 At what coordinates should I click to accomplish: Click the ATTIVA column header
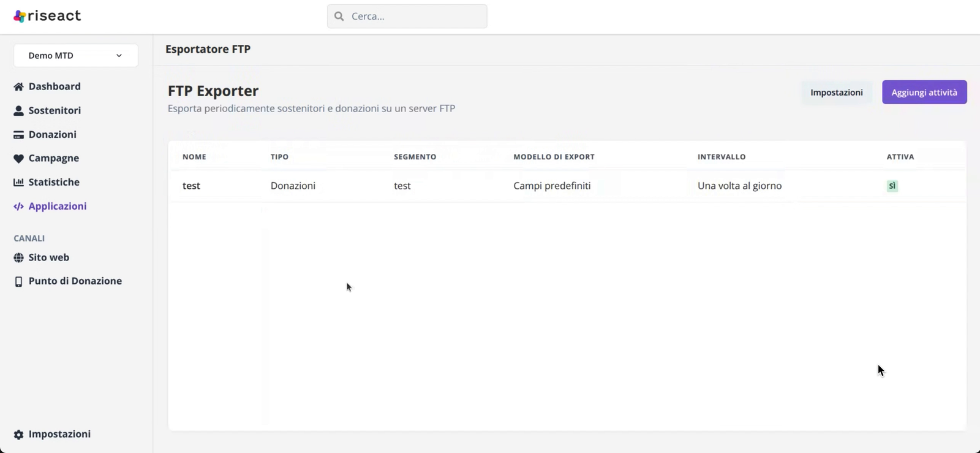coord(900,157)
